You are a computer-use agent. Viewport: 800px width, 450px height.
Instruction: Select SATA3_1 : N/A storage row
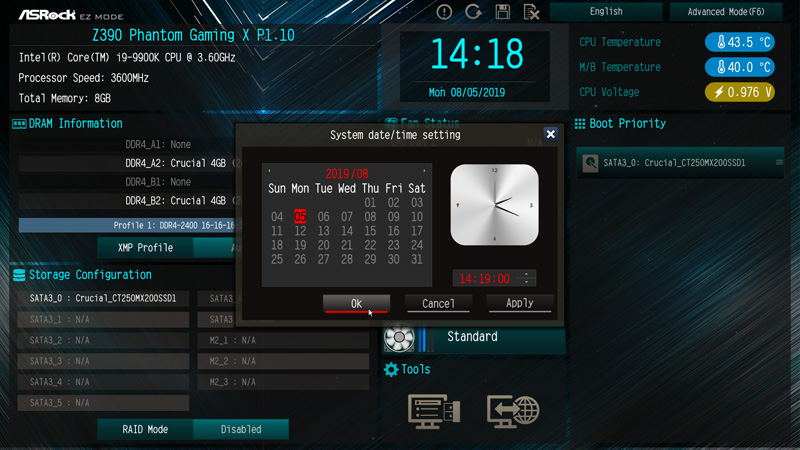pos(104,319)
